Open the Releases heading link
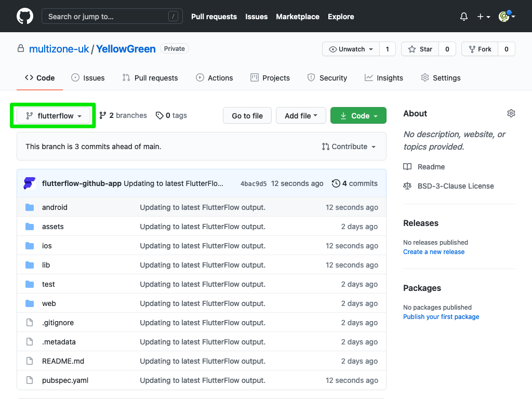This screenshot has width=532, height=399. tap(421, 223)
